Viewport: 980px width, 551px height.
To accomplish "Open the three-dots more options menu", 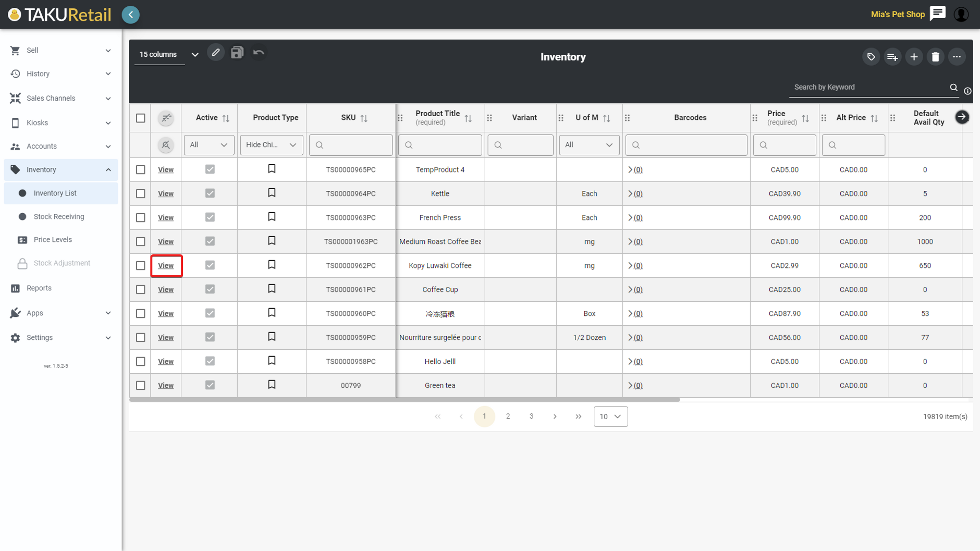I will pos(956,57).
